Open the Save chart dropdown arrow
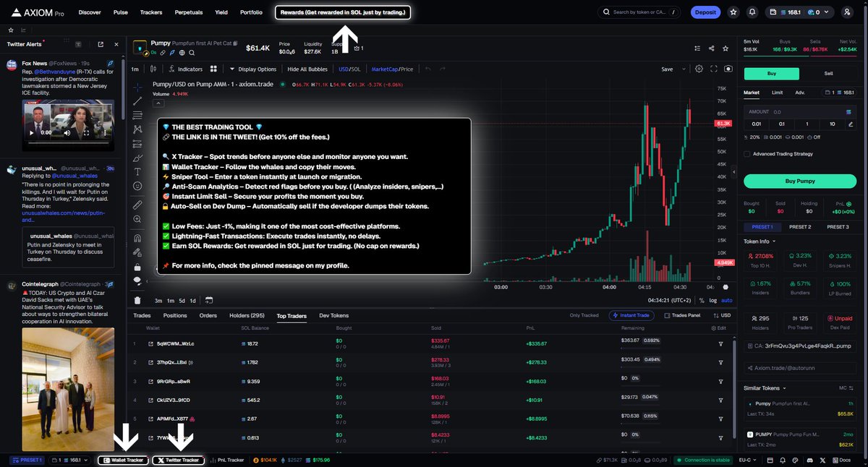 coord(683,69)
